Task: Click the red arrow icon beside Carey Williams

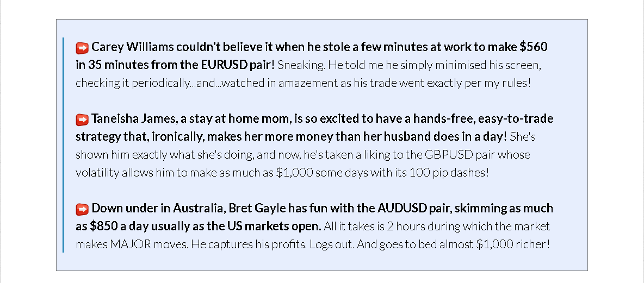Action: pyautogui.click(x=82, y=47)
